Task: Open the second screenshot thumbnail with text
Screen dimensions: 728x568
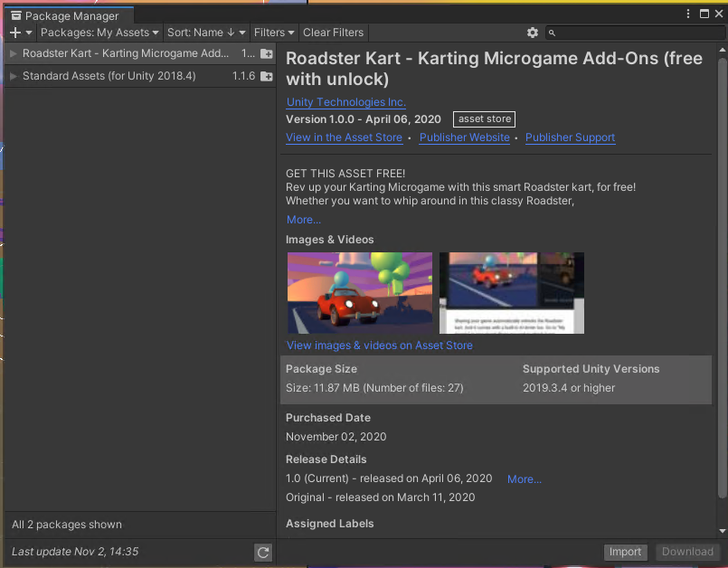Action: point(512,293)
